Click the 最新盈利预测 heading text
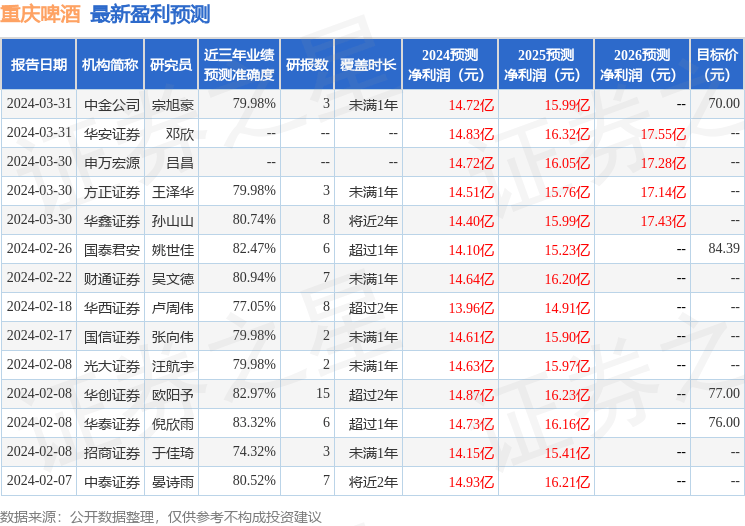The width and height of the screenshot is (745, 526). [x=150, y=14]
